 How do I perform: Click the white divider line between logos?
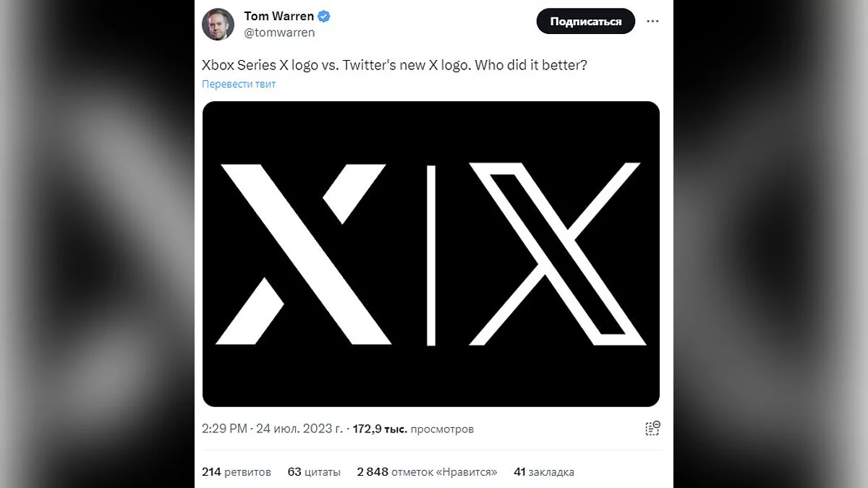coord(431,254)
